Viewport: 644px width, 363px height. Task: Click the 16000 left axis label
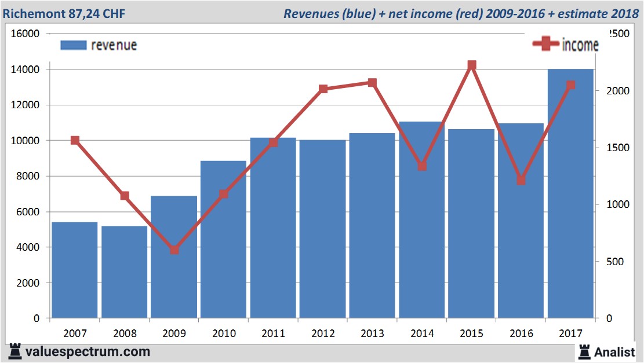(26, 34)
